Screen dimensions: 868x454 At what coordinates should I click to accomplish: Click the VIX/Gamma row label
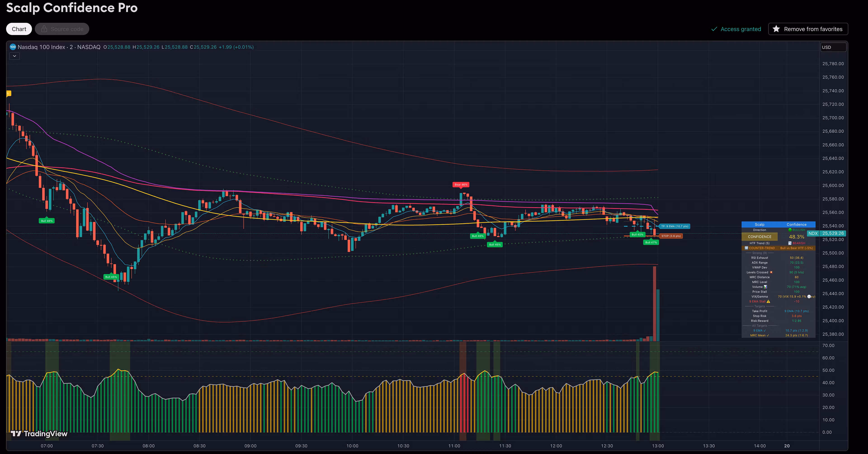tap(759, 297)
